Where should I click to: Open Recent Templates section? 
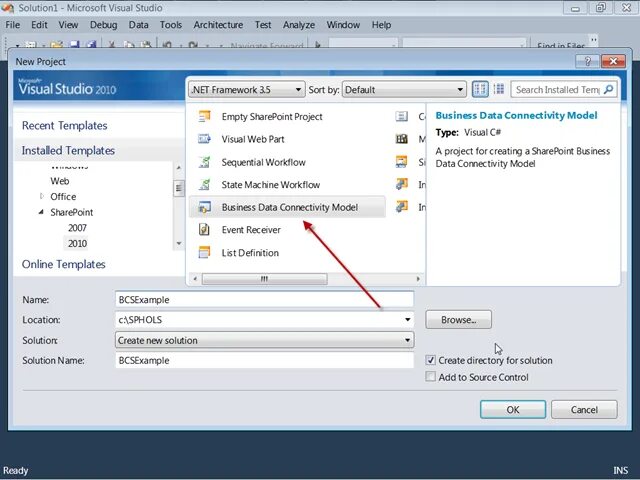(64, 125)
